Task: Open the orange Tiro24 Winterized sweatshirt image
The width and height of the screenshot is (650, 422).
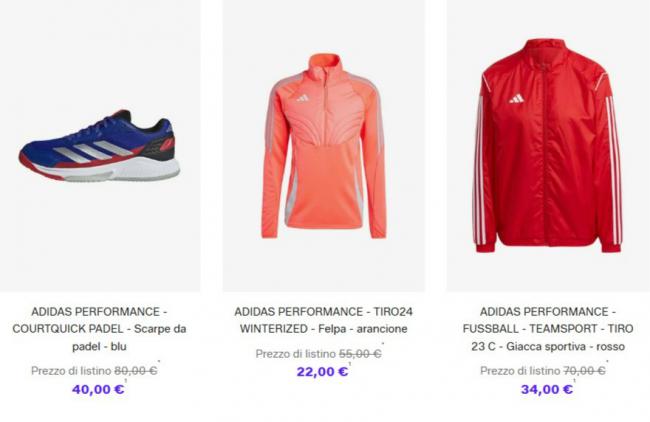Action: (324, 146)
